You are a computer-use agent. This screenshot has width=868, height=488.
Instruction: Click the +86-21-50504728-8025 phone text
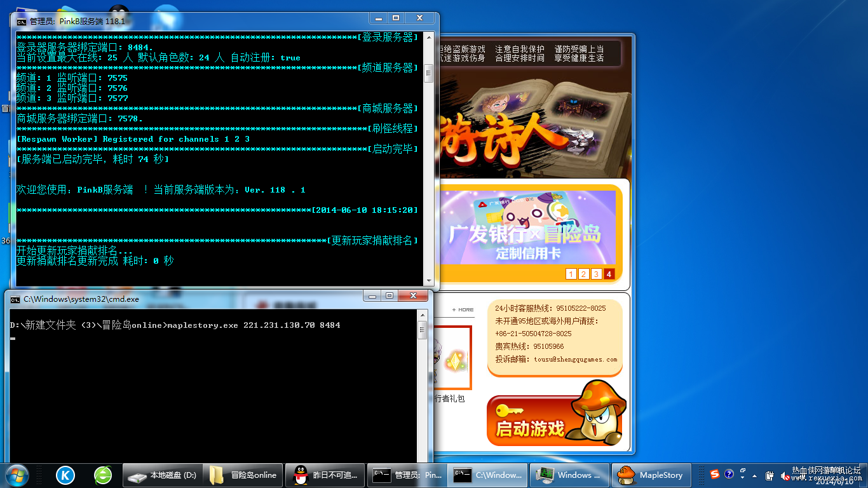click(533, 334)
